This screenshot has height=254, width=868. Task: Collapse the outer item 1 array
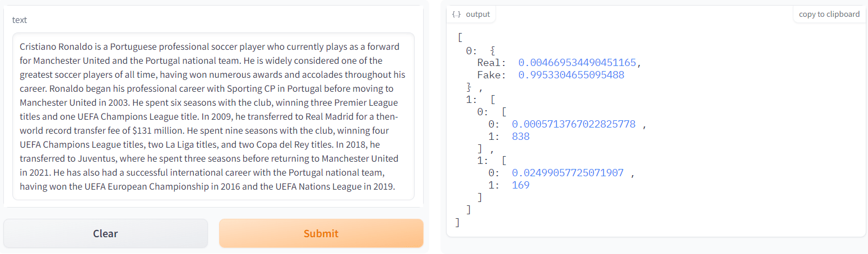pos(493,100)
